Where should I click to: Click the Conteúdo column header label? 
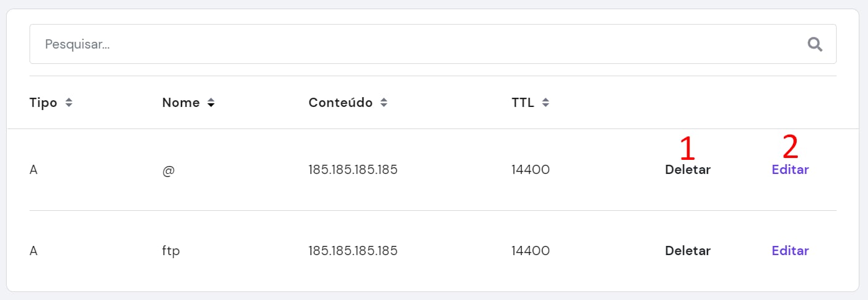[340, 103]
